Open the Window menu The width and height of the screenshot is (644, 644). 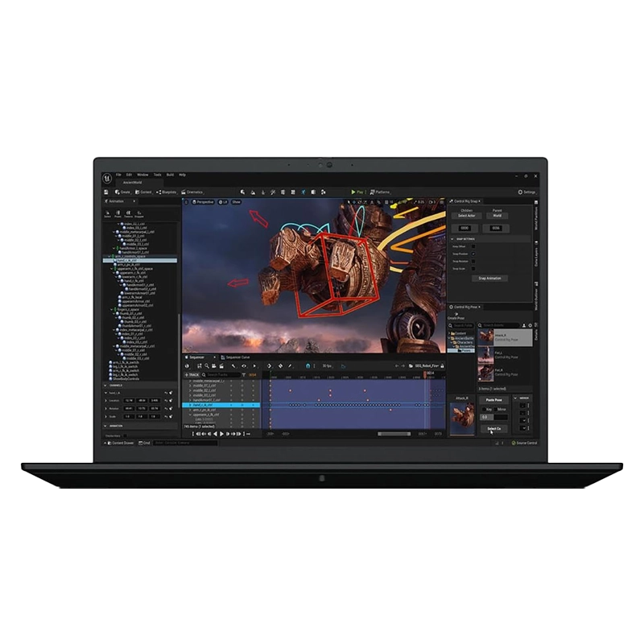point(142,175)
